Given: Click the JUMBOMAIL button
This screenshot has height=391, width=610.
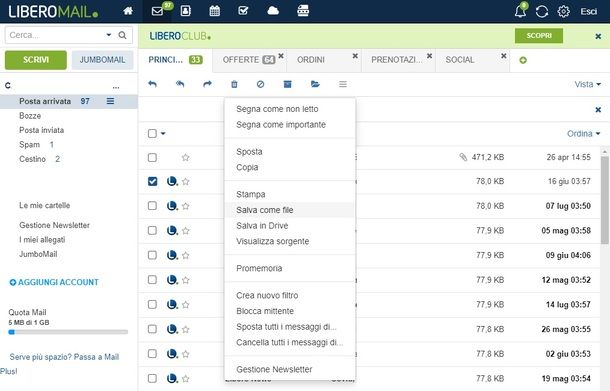Looking at the screenshot, I should [102, 60].
